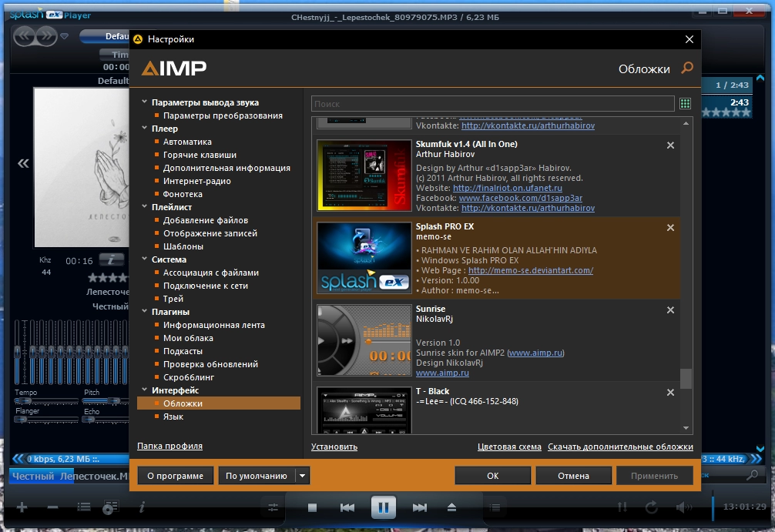Open Ассоциация с файлами settings page
Screen dimensions: 775x532
pos(210,273)
